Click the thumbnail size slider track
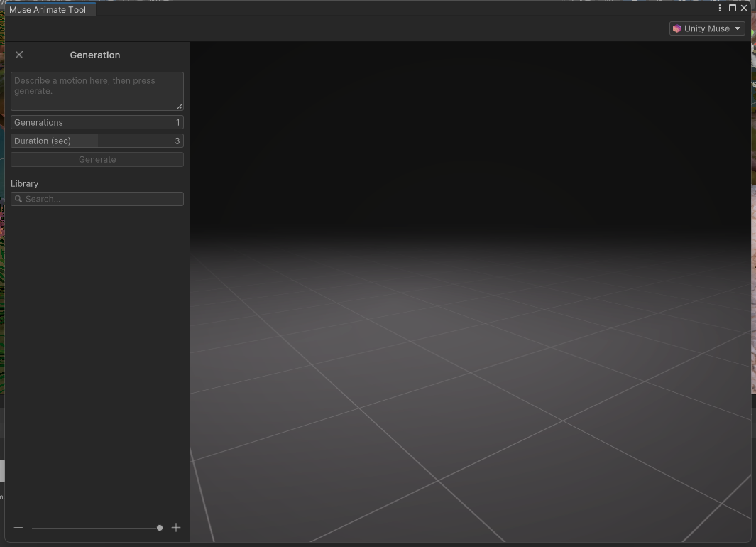 click(92, 528)
